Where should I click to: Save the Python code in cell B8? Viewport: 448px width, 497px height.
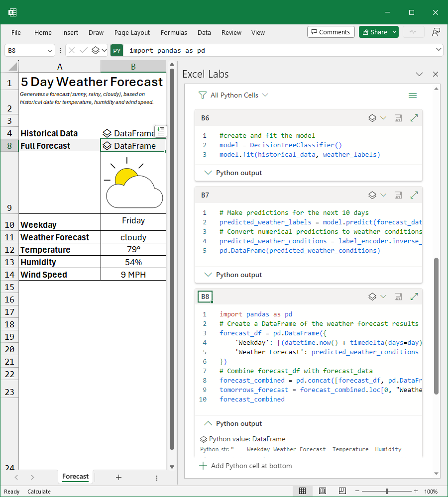click(398, 296)
